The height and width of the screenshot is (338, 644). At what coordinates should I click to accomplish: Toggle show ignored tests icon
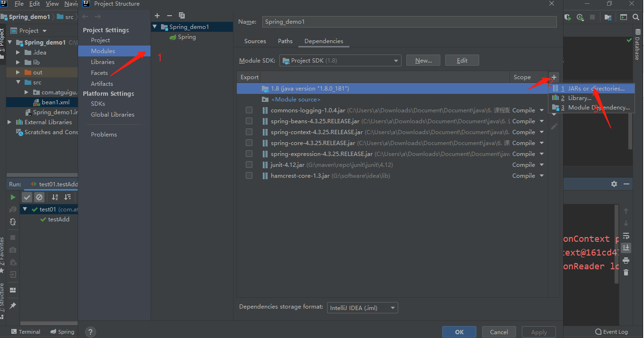[39, 197]
